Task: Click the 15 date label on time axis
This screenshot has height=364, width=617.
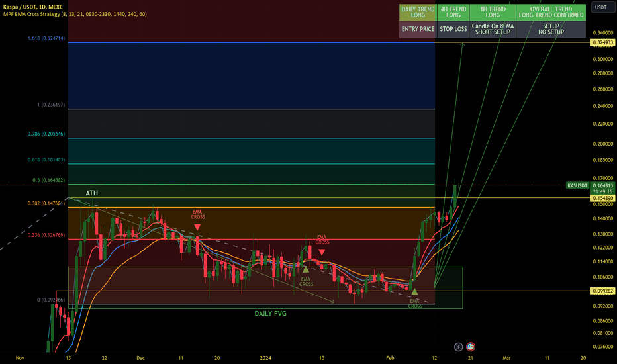Action: [x=322, y=357]
